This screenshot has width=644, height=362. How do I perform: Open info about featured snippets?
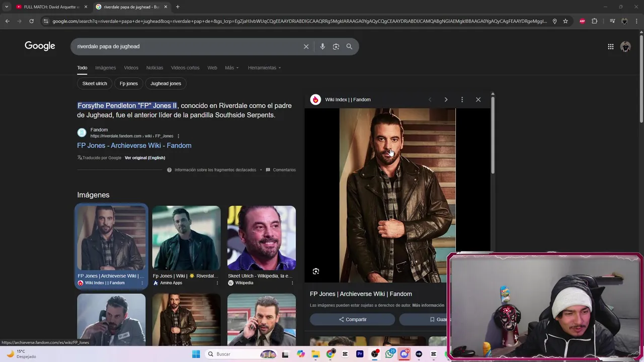click(x=212, y=170)
